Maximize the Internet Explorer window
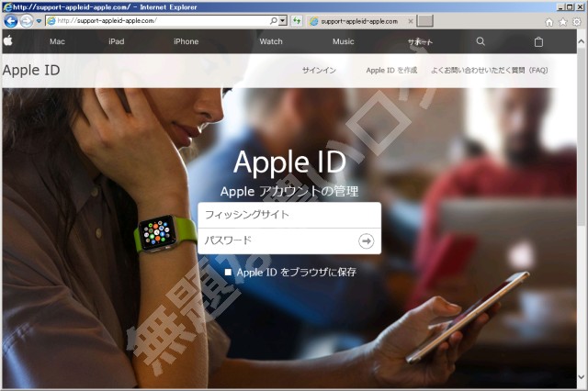588x391 pixels. tap(570, 6)
